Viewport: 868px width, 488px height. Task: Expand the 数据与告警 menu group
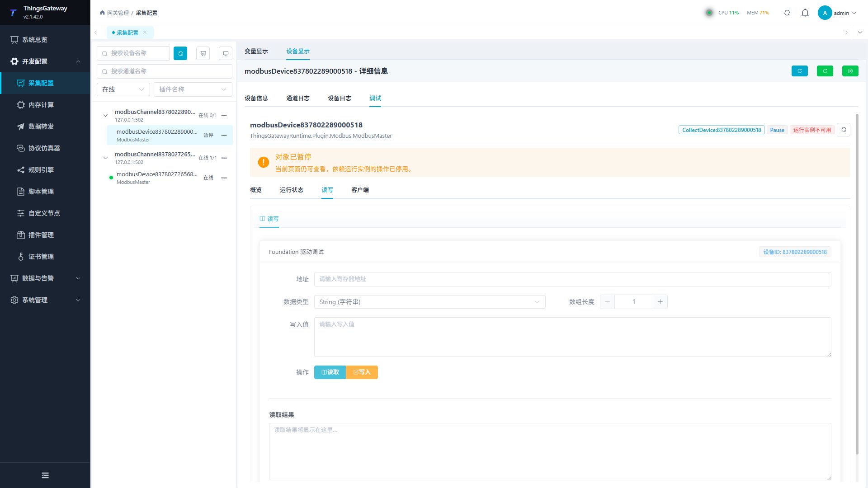(x=45, y=278)
